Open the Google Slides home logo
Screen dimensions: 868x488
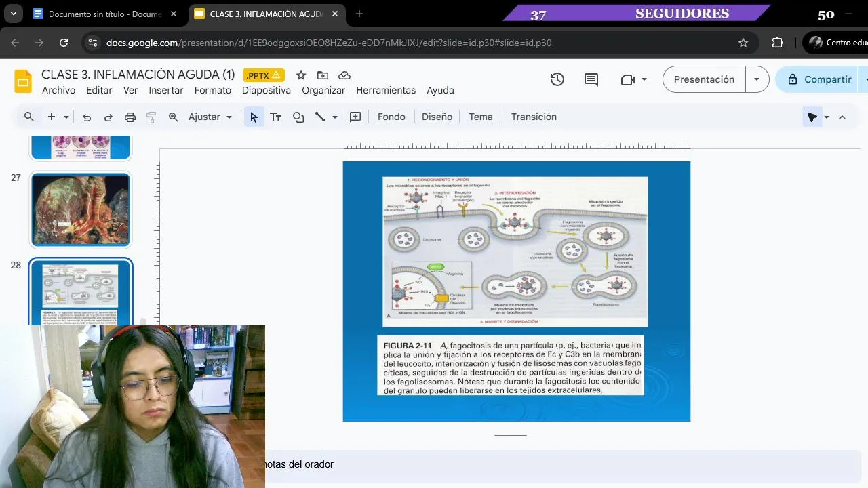pyautogui.click(x=23, y=81)
